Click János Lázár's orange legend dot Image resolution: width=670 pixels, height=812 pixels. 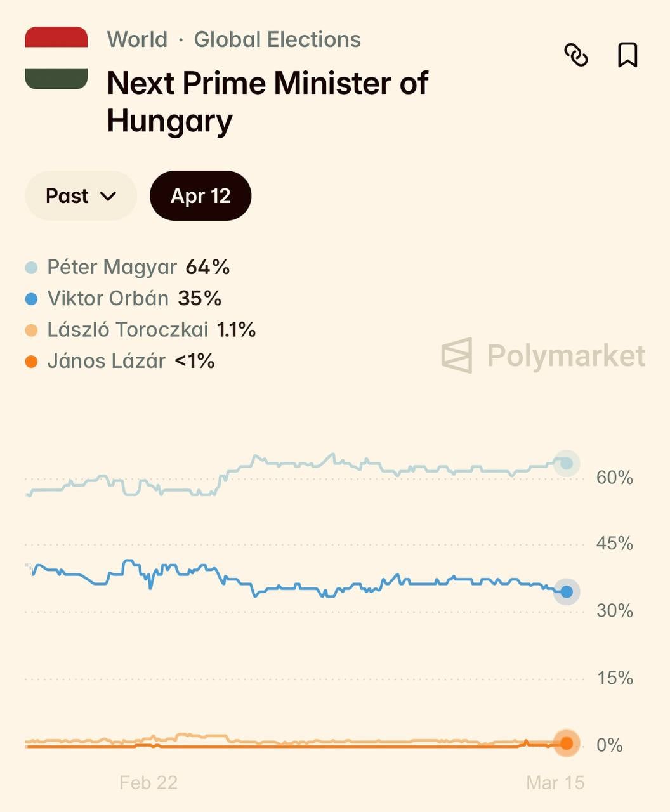pos(31,362)
